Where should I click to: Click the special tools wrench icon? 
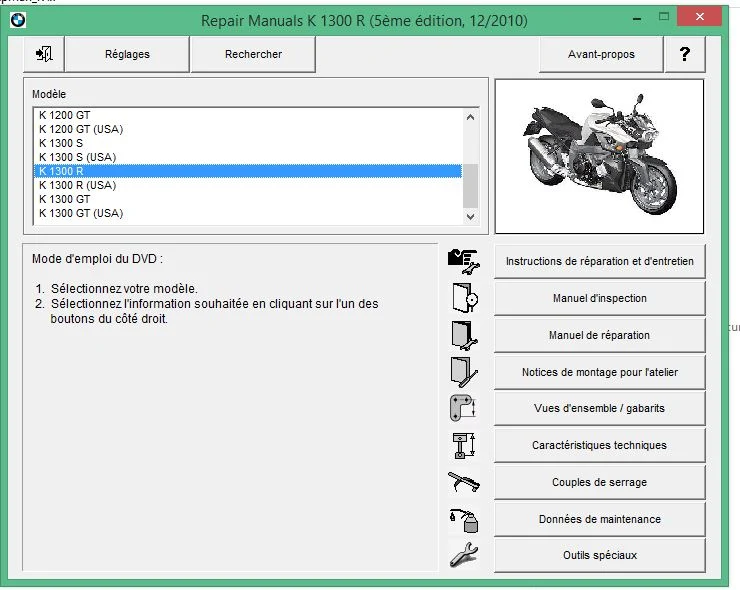(x=463, y=555)
